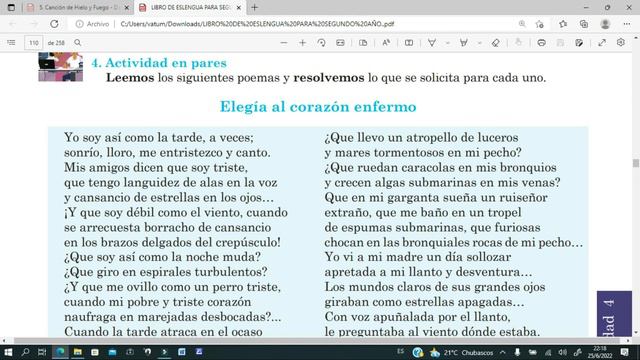Open the clock and date flyout
This screenshot has width=640, height=360.
tap(600, 352)
